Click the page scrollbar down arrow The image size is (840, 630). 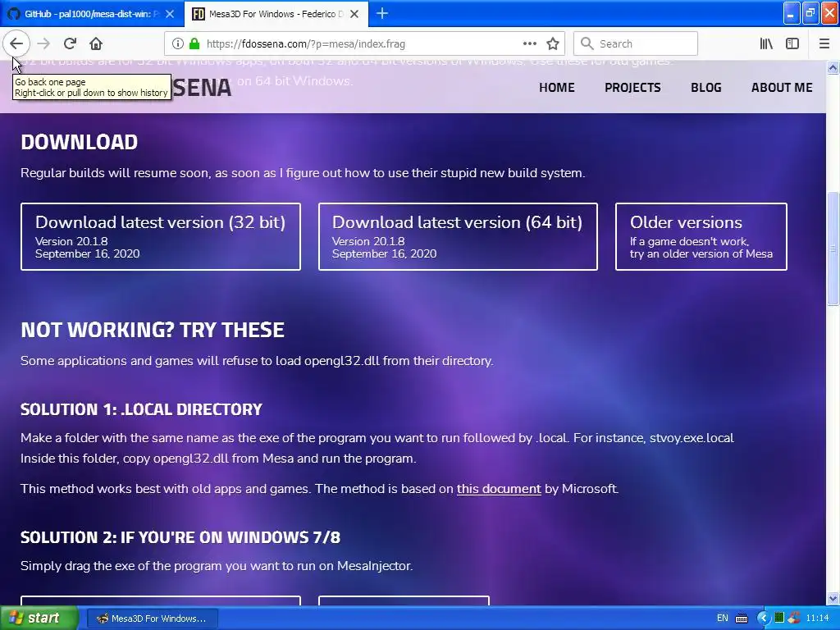(833, 598)
